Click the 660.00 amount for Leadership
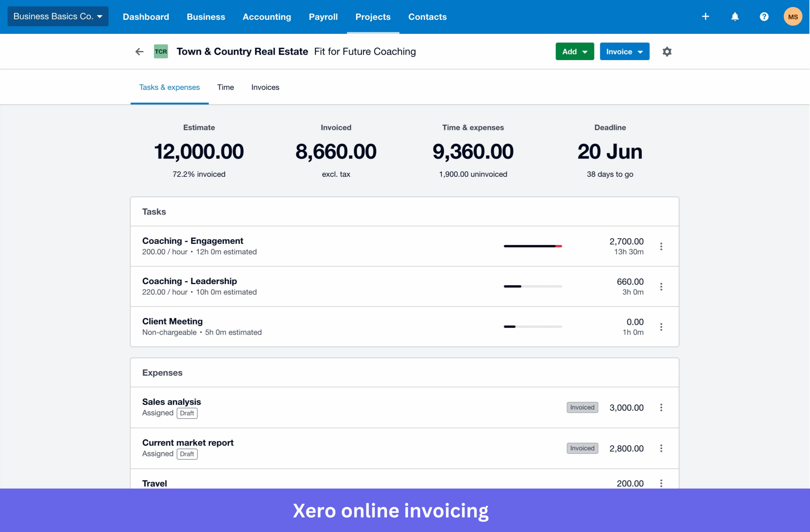 (630, 281)
